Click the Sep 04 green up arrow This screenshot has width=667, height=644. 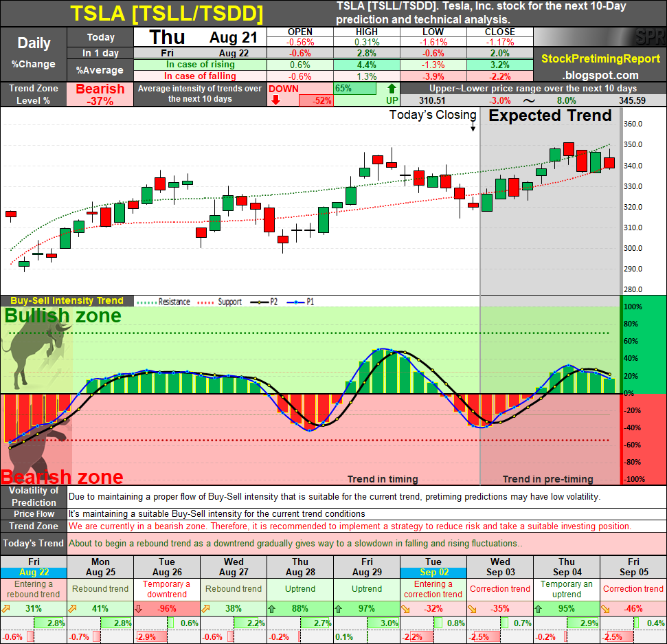tap(539, 609)
